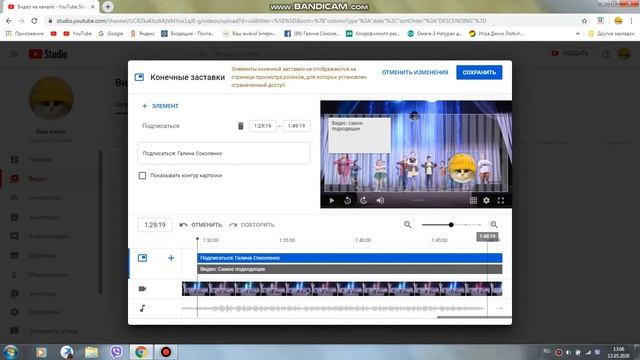Open the Subtitles item in Studio sidebar
The image size is (640, 360).
(42, 256)
